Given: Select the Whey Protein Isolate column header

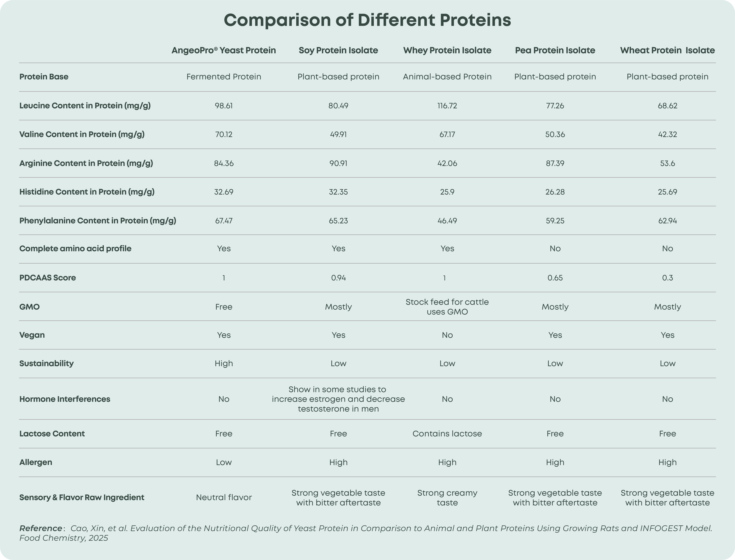Looking at the screenshot, I should click(447, 50).
